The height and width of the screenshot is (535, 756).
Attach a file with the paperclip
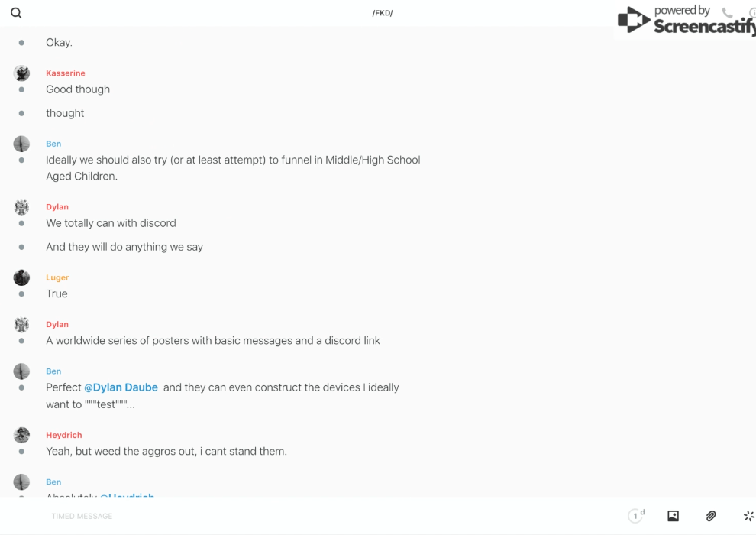[x=711, y=516]
